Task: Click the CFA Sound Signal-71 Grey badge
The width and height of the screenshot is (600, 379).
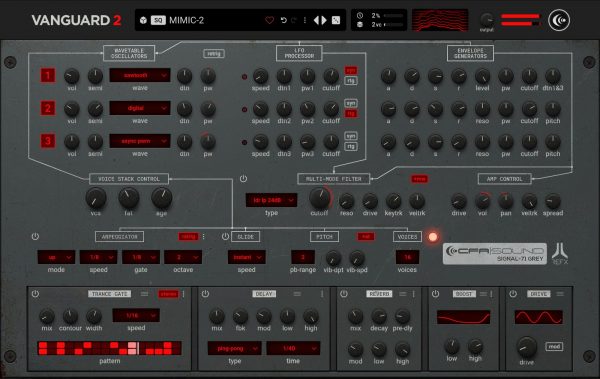Action: [x=495, y=254]
